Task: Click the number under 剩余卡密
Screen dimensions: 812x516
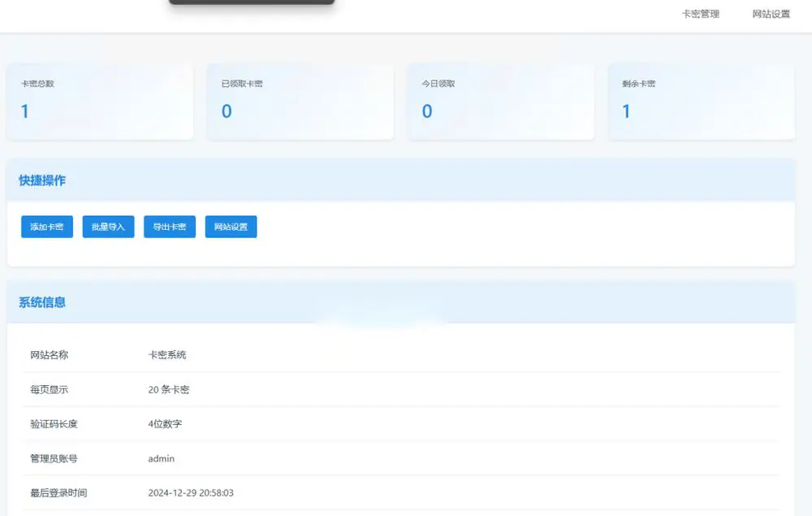Action: pyautogui.click(x=626, y=111)
